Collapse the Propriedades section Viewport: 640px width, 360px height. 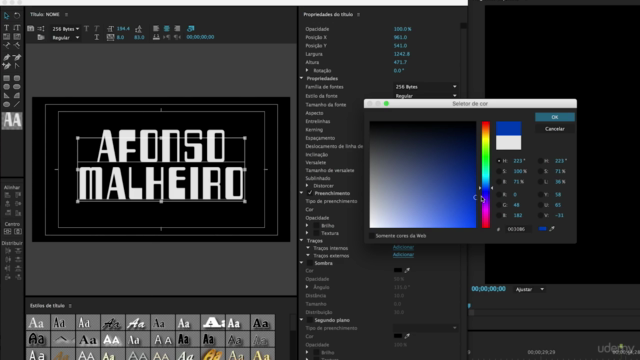tap(302, 78)
